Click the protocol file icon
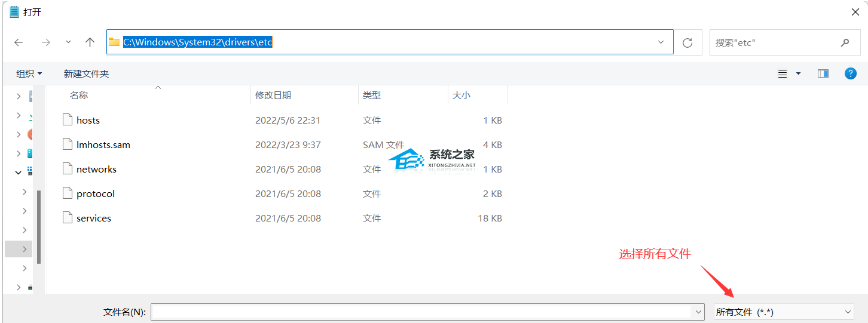This screenshot has width=868, height=323. (x=68, y=193)
